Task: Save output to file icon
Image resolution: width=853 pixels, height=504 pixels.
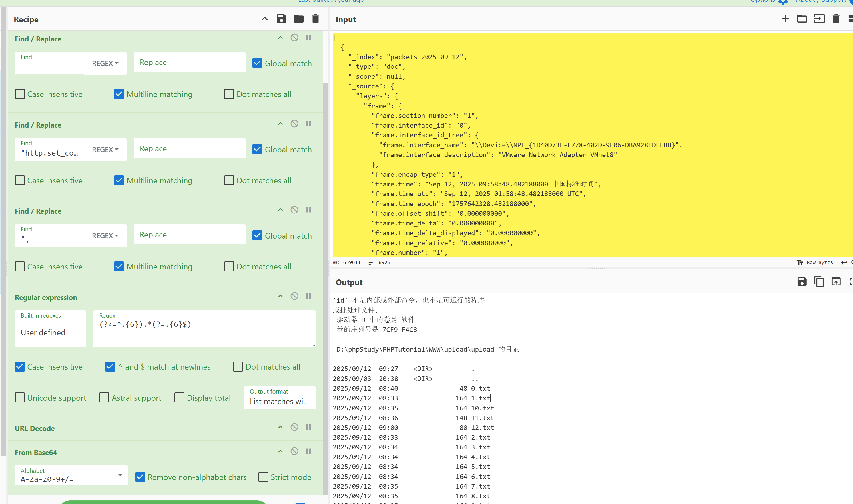Action: pos(802,282)
